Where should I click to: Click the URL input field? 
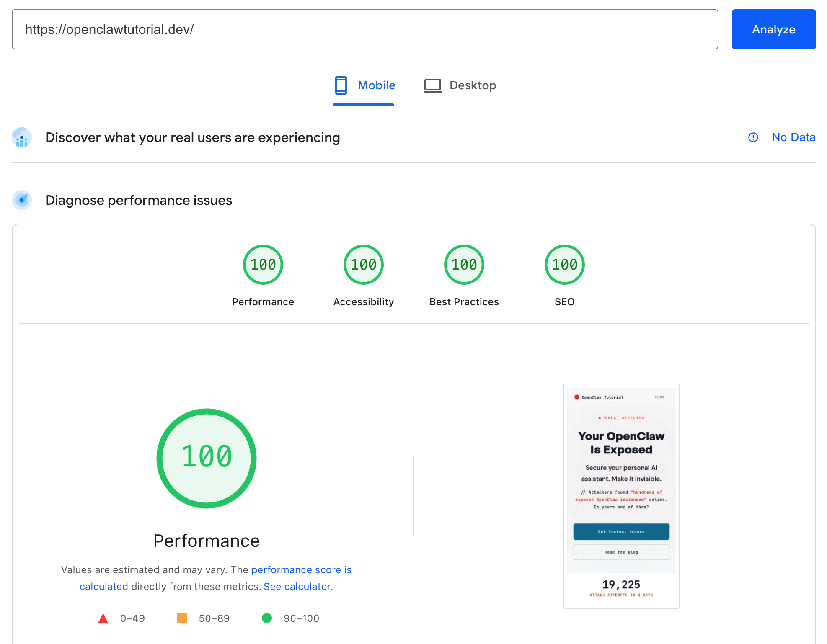pos(364,29)
